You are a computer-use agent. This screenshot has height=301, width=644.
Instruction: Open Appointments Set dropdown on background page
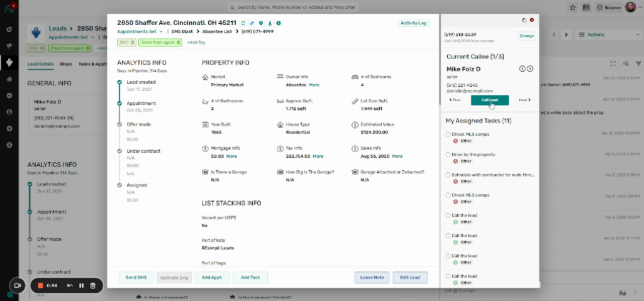click(72, 37)
